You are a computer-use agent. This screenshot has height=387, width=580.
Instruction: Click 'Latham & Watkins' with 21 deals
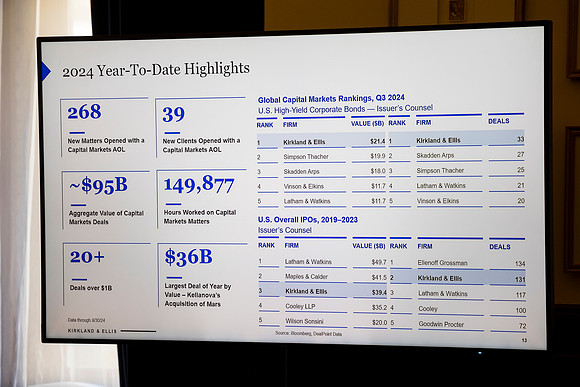coord(441,186)
